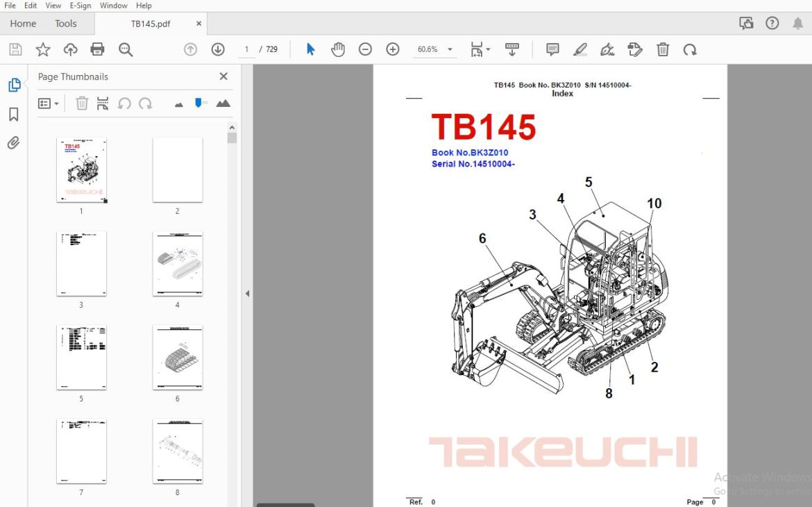Add a comment sticky note
The height and width of the screenshot is (507, 812).
click(x=552, y=50)
